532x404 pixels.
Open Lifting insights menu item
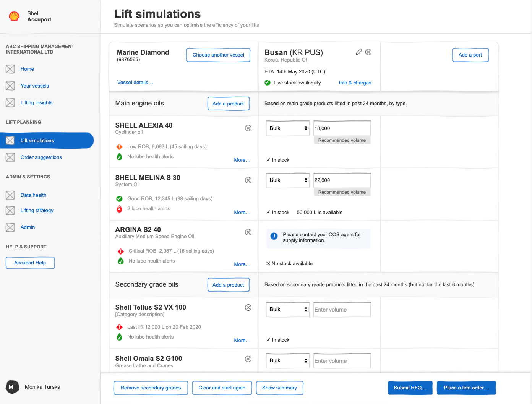(x=37, y=103)
